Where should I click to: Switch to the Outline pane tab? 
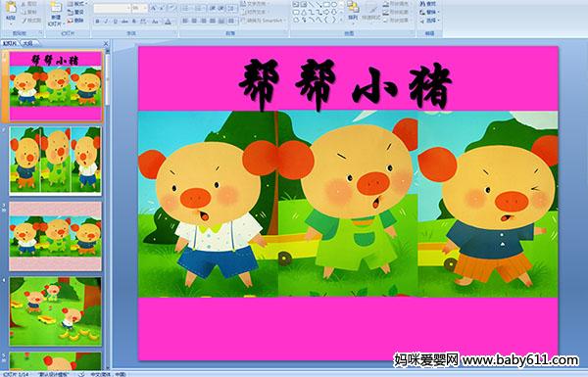[27, 43]
